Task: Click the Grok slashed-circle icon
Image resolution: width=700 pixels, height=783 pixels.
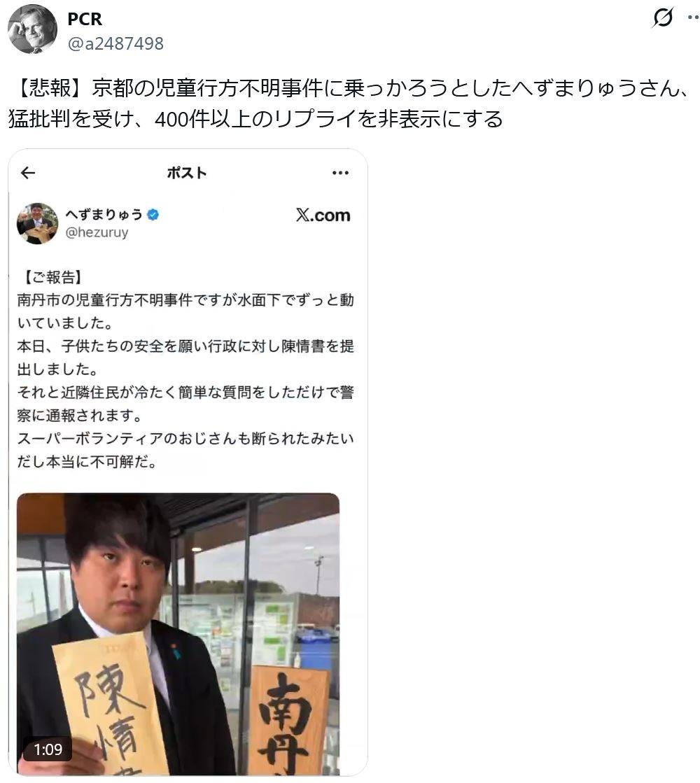Action: pos(662,18)
